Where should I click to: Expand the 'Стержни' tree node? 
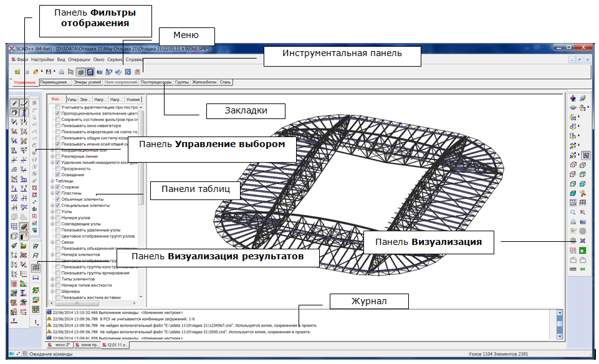(x=52, y=187)
